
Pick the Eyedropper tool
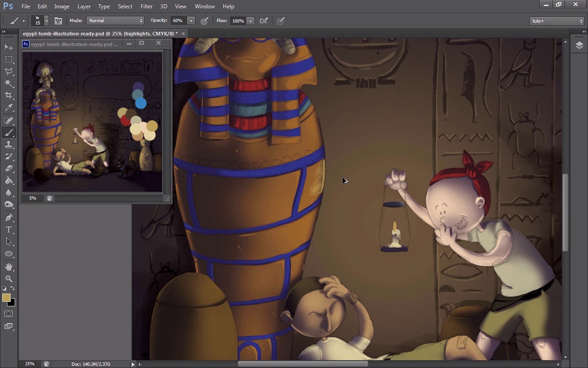(9, 108)
